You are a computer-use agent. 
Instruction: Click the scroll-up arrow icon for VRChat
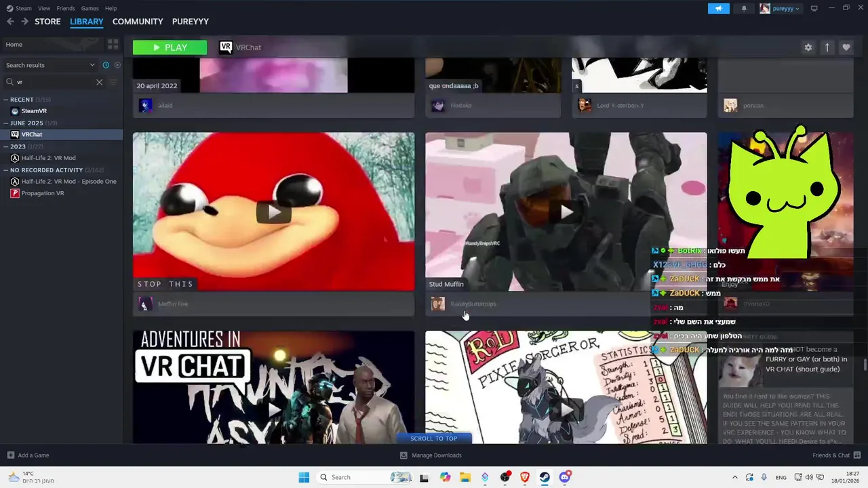pyautogui.click(x=827, y=47)
